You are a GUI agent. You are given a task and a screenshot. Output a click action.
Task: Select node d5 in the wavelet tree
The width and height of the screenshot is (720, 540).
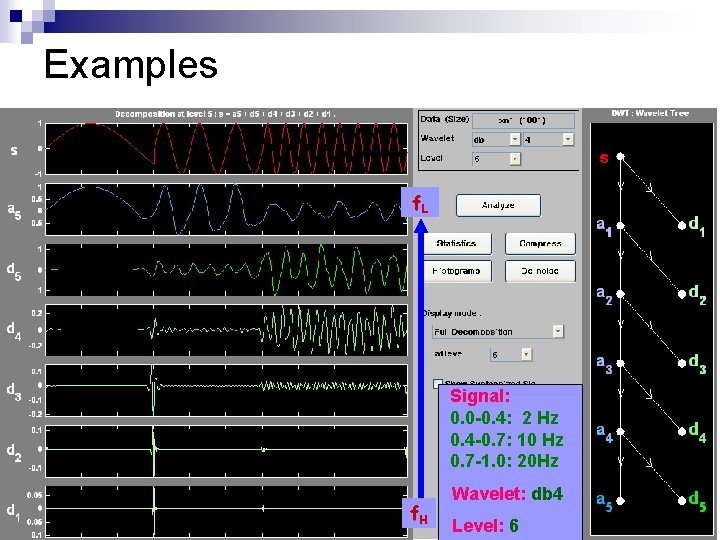coord(682,501)
